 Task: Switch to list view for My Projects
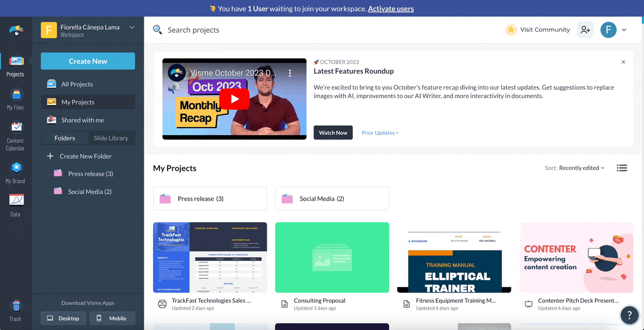pos(621,167)
